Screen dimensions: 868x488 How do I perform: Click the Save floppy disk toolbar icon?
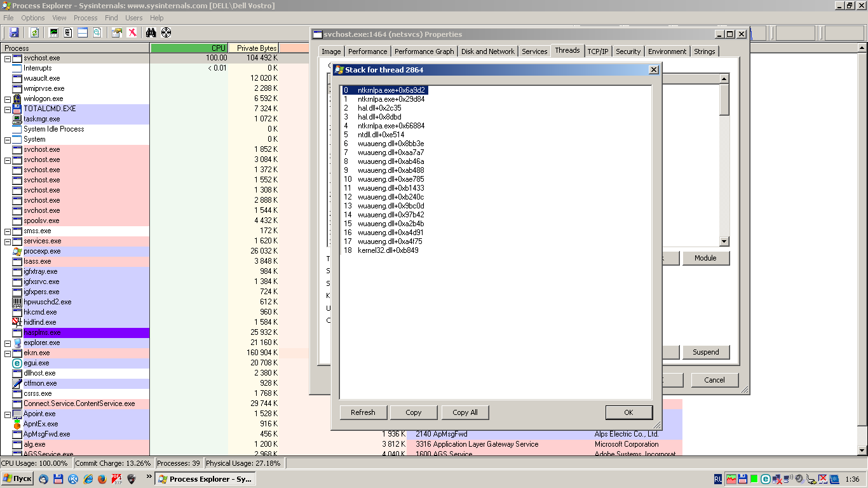tap(14, 32)
